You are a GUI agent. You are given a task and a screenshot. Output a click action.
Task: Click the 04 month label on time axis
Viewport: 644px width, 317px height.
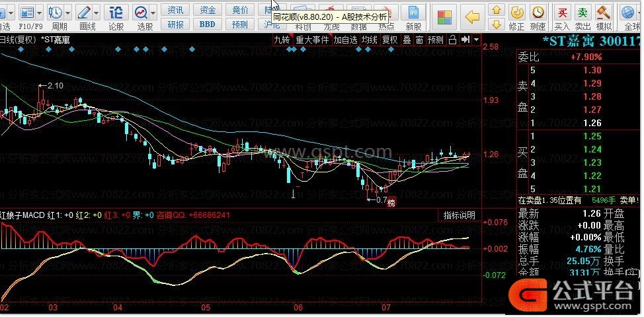coord(118,308)
